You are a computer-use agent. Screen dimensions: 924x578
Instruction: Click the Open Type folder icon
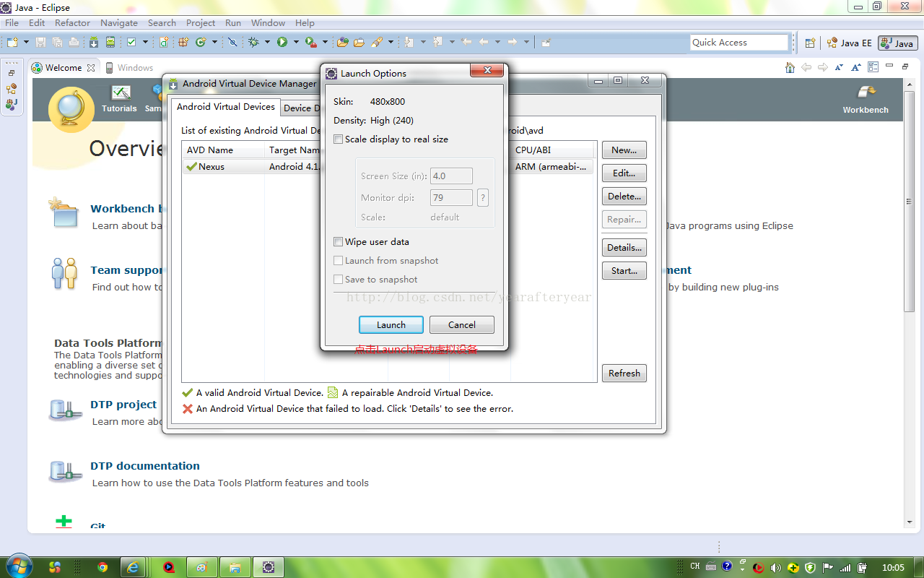pyautogui.click(x=342, y=42)
